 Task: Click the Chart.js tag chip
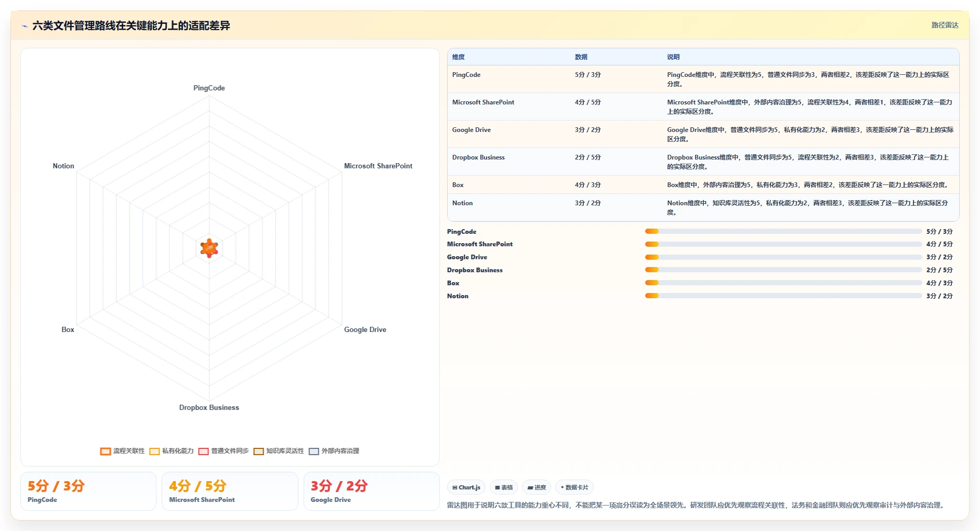coord(466,487)
